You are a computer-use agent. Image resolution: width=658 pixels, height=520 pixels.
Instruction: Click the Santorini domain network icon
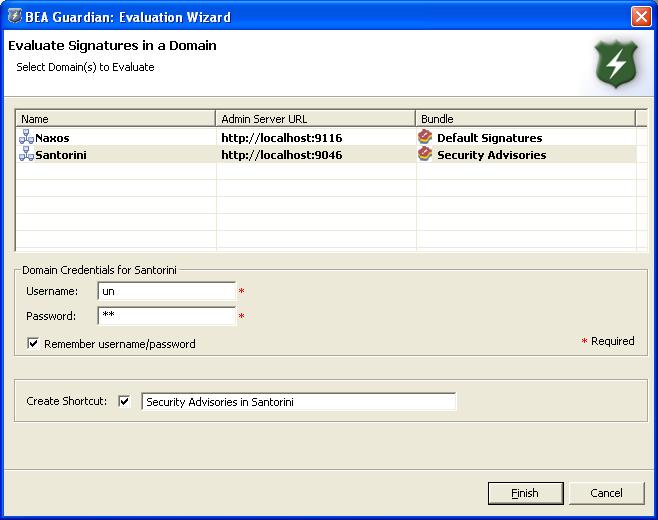26,154
